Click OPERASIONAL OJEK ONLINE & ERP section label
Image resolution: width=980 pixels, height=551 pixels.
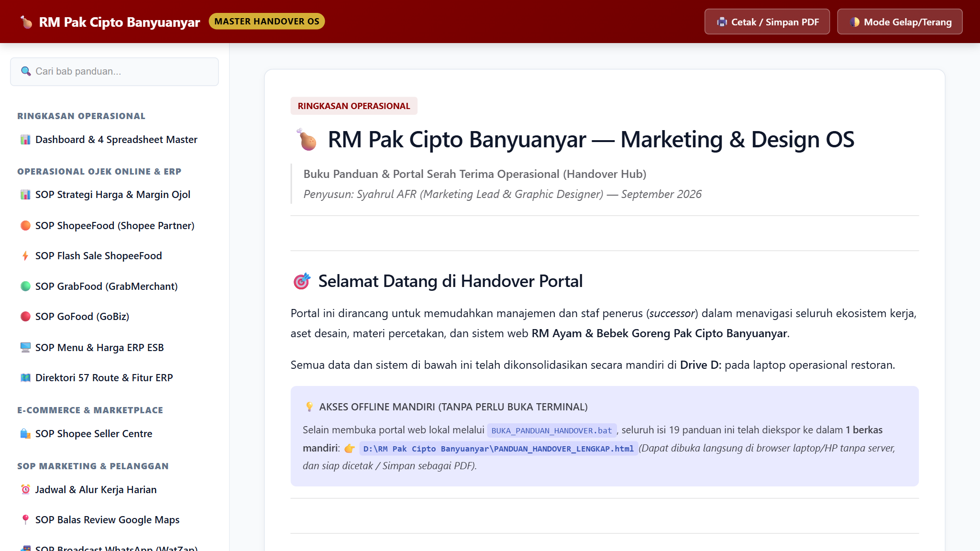click(x=99, y=171)
